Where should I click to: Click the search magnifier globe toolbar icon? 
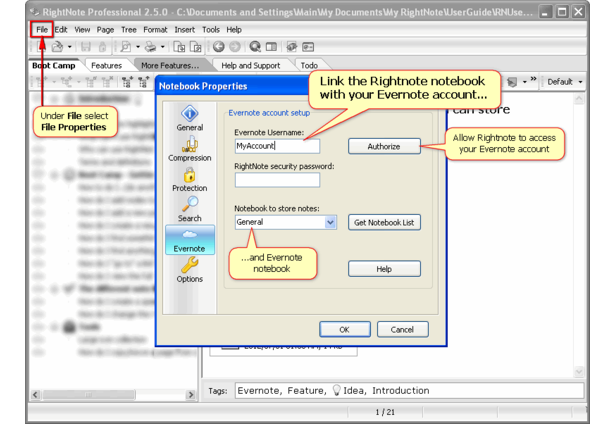[255, 47]
